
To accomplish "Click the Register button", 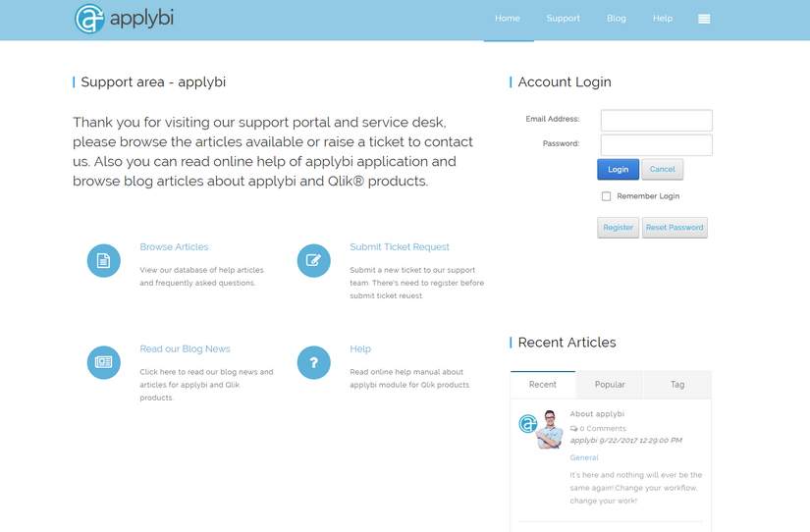I will pyautogui.click(x=618, y=228).
